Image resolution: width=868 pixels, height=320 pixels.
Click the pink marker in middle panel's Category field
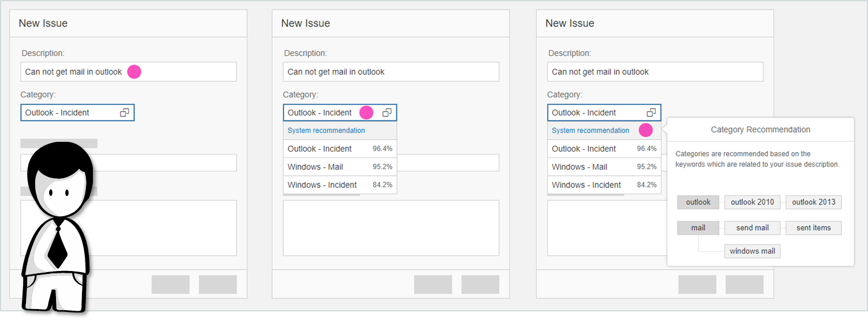pyautogui.click(x=366, y=112)
